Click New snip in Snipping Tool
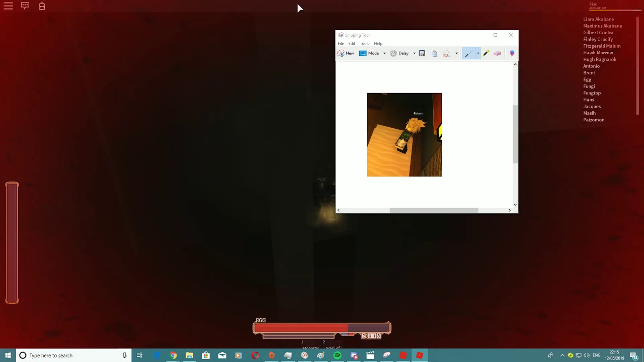This screenshot has width=644, height=362. tap(346, 53)
